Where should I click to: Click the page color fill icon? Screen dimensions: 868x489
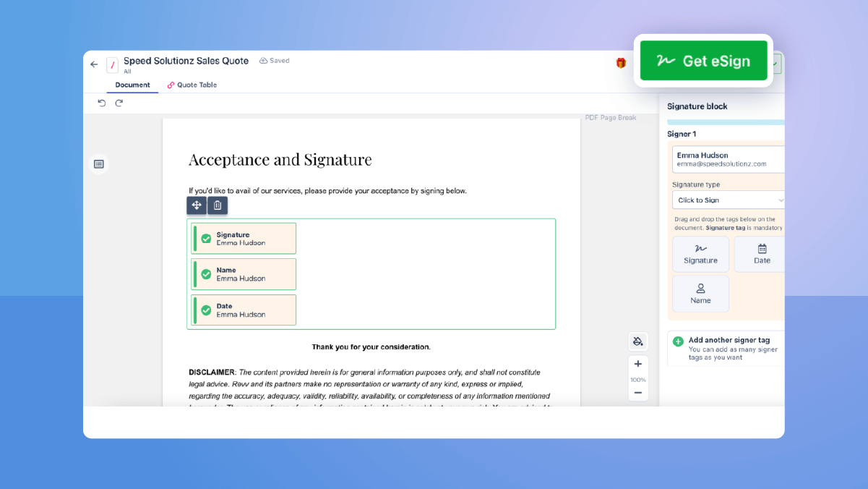coord(637,341)
